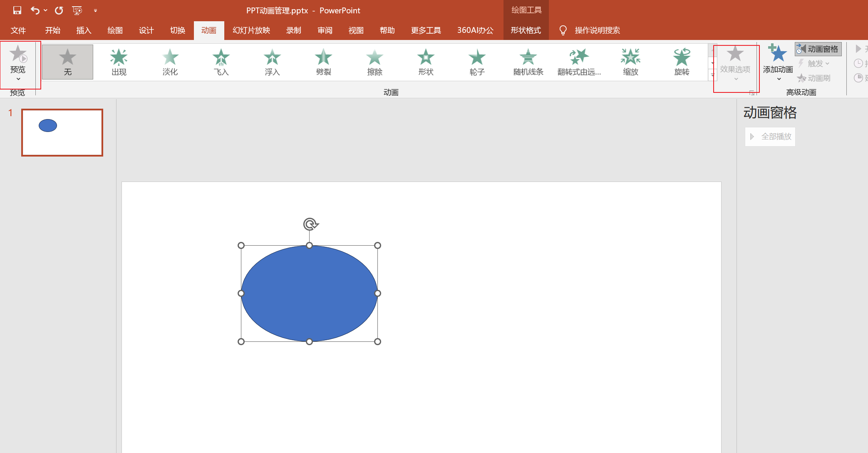
Task: Select the None (无) animation option
Action: [x=67, y=62]
